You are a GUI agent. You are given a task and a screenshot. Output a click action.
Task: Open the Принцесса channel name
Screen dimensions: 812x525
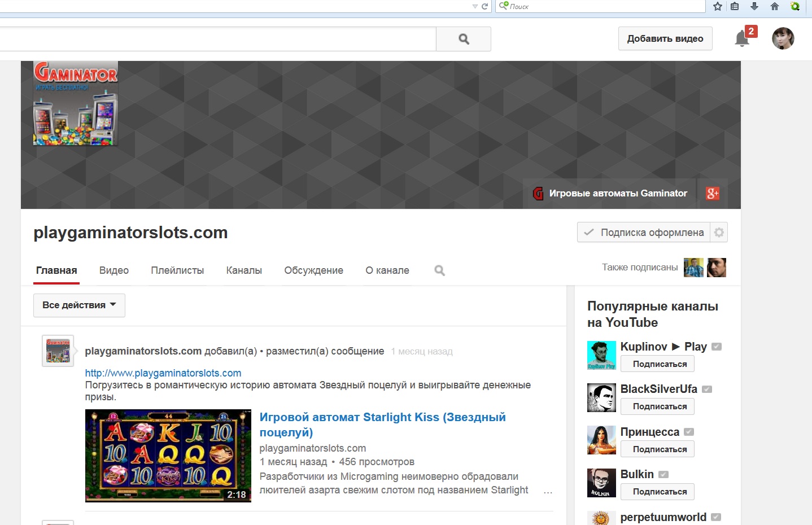click(x=650, y=432)
